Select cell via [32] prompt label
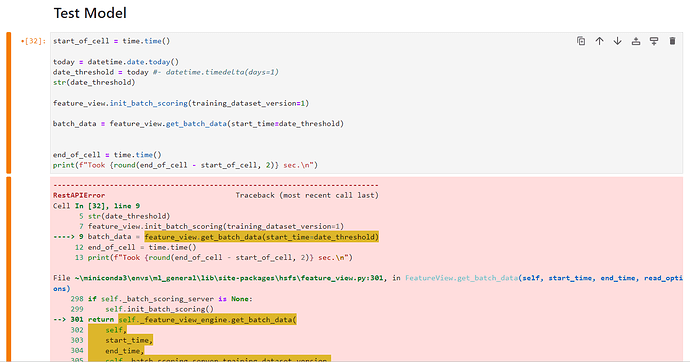This screenshot has width=690, height=362. coord(33,41)
